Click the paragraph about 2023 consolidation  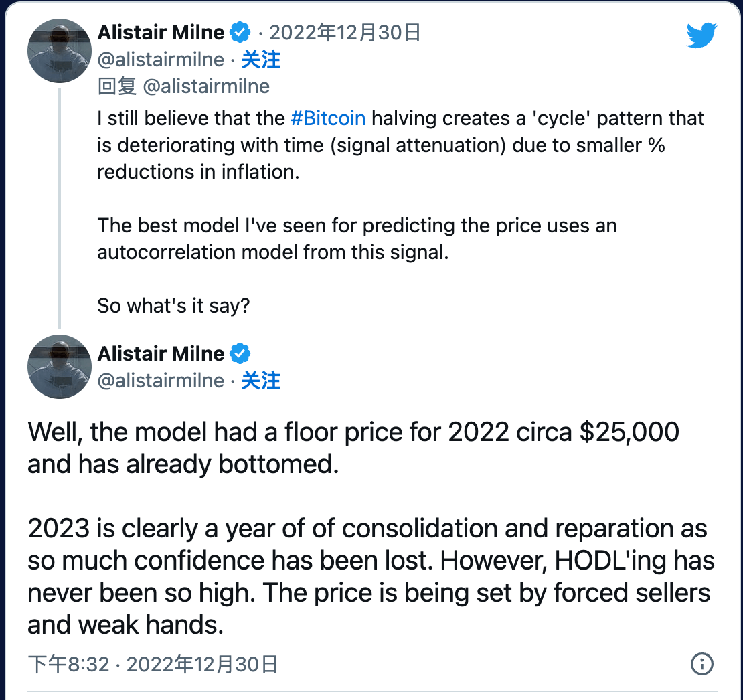click(x=371, y=576)
